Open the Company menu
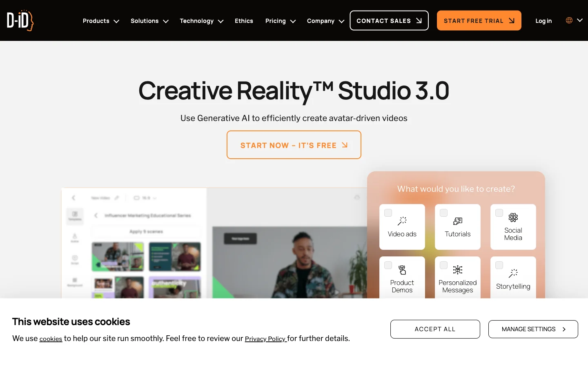The height and width of the screenshot is (368, 588). tap(321, 21)
